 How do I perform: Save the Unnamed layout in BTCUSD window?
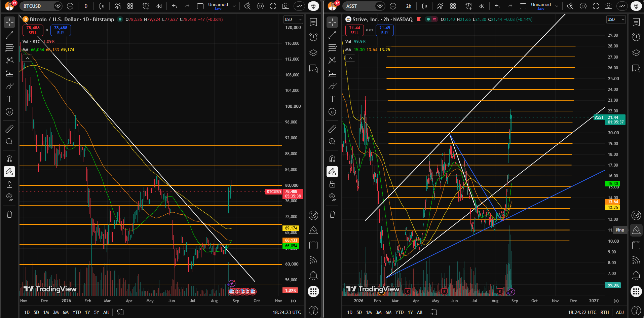[218, 9]
